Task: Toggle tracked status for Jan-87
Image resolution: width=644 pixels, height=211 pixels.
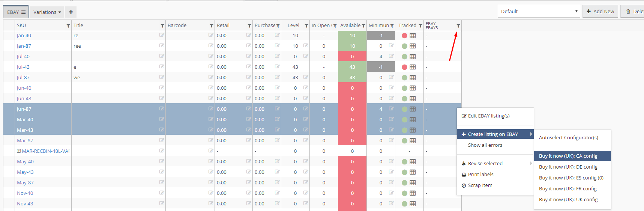Action: (x=404, y=46)
